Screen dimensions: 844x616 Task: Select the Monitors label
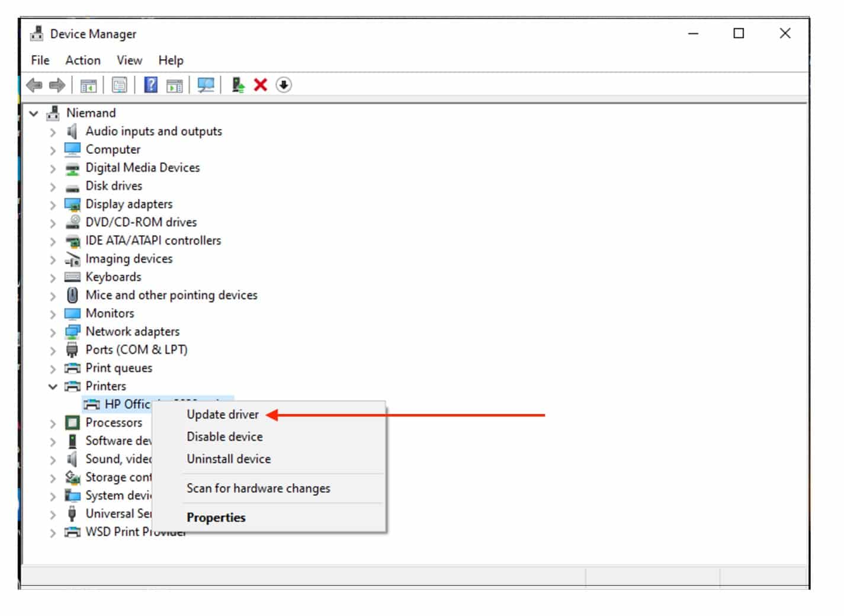pyautogui.click(x=110, y=313)
